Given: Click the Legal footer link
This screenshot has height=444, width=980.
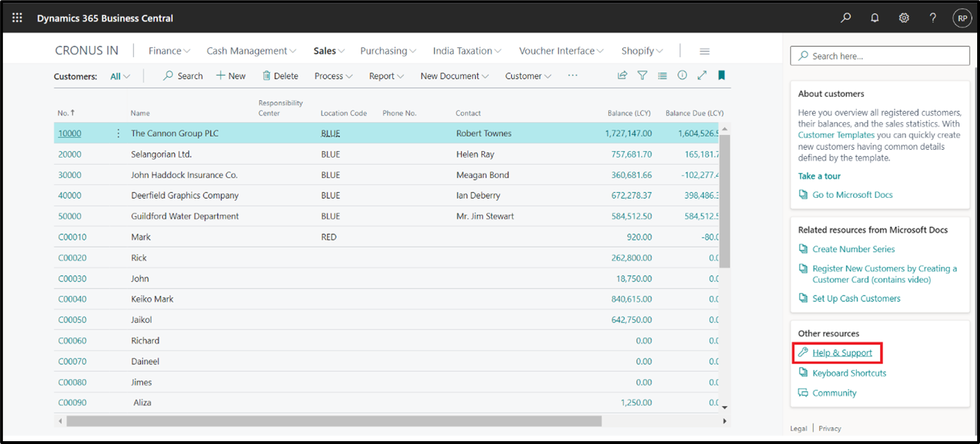Looking at the screenshot, I should [x=798, y=428].
